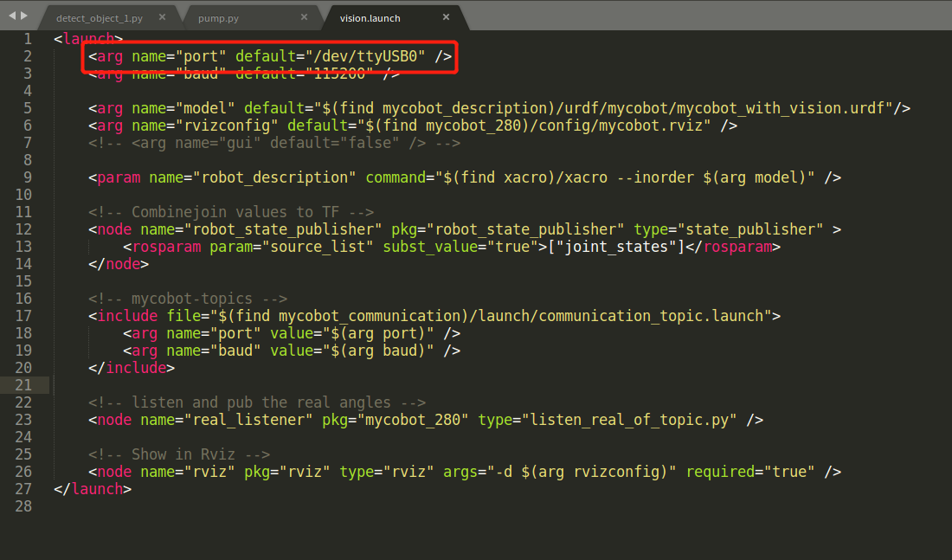952x560 pixels.
Task: Click line number 17 in the gutter
Action: (23, 316)
